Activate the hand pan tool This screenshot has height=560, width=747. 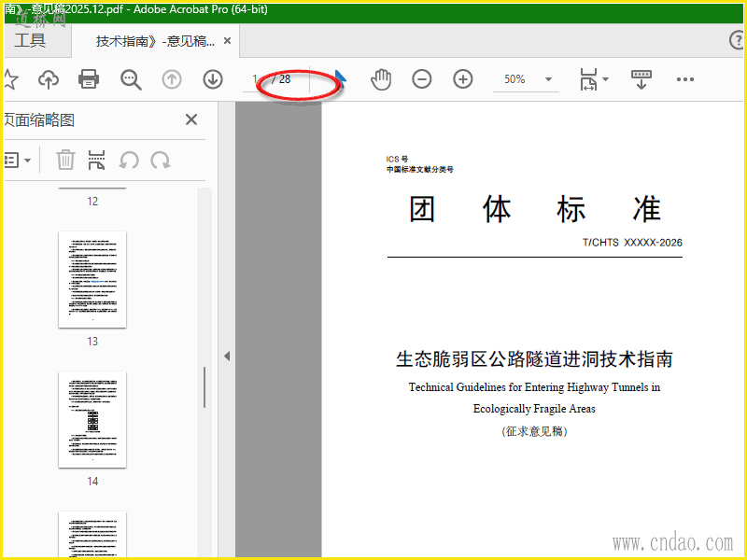381,79
